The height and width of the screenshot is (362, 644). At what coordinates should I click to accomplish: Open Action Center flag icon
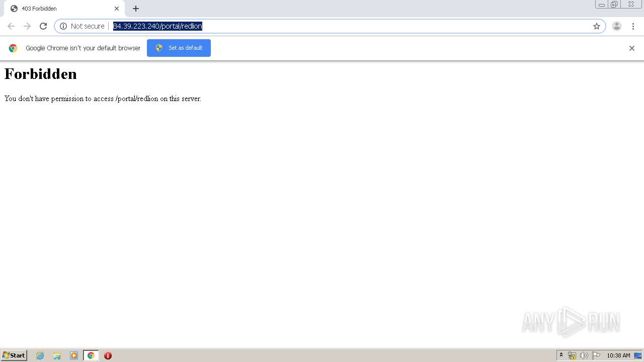click(x=596, y=355)
